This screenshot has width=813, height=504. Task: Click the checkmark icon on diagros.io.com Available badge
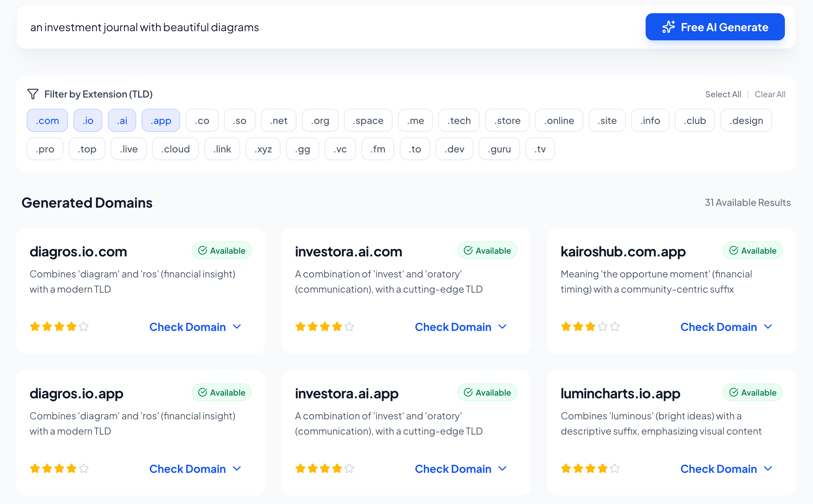tap(203, 250)
